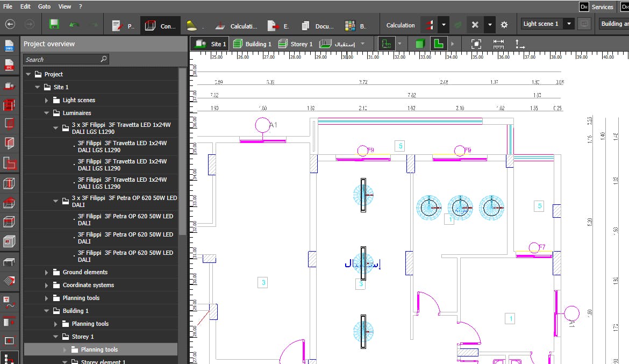629x364 pixels.
Task: Click the Calculation label button
Action: point(401,25)
